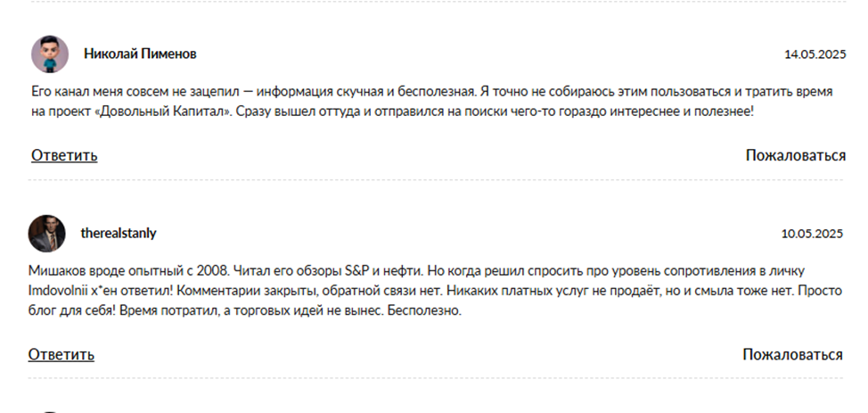Viewport: 868px width, 413px height.
Task: Open the therealstanly username profile
Action: (119, 234)
